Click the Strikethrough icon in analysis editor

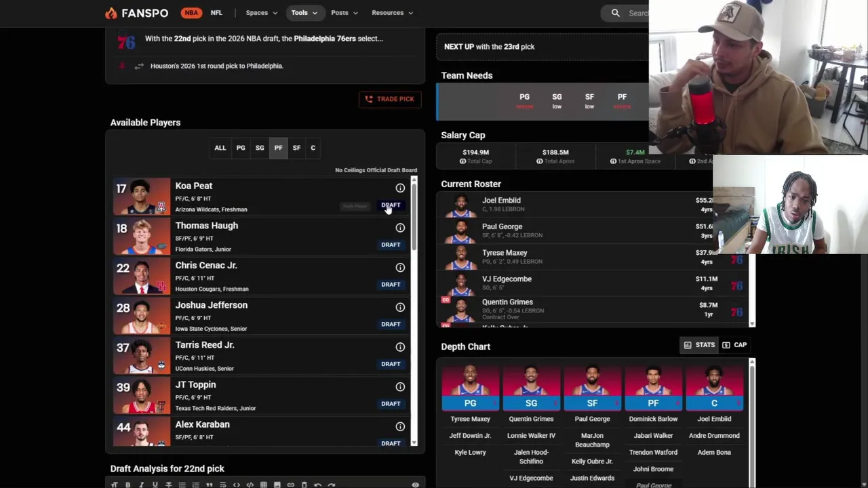click(x=169, y=485)
